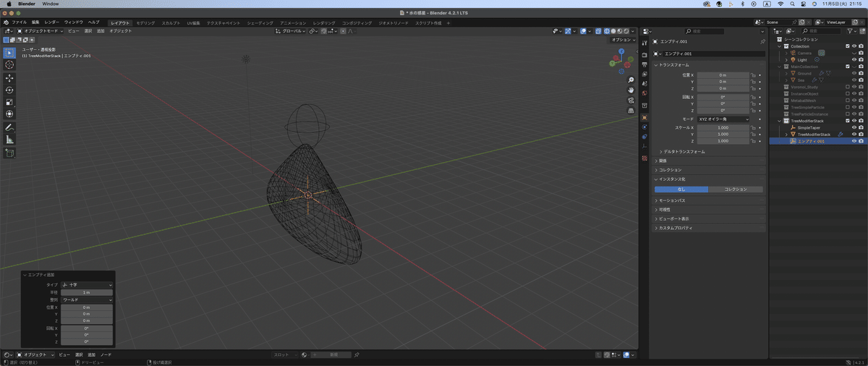This screenshot has height=366, width=868.
Task: Open 整列 ワールド dropdown
Action: [87, 299]
